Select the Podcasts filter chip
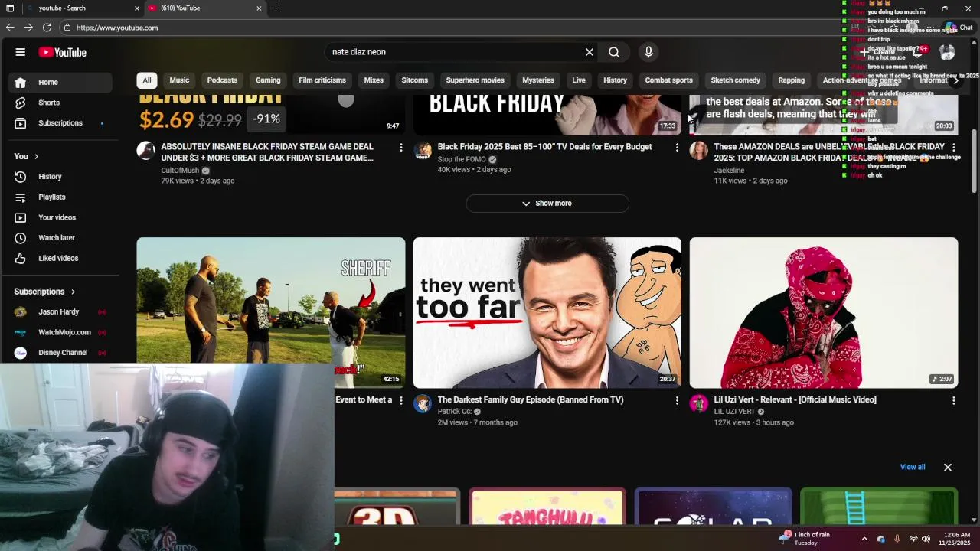This screenshot has width=980, height=551. click(x=222, y=80)
